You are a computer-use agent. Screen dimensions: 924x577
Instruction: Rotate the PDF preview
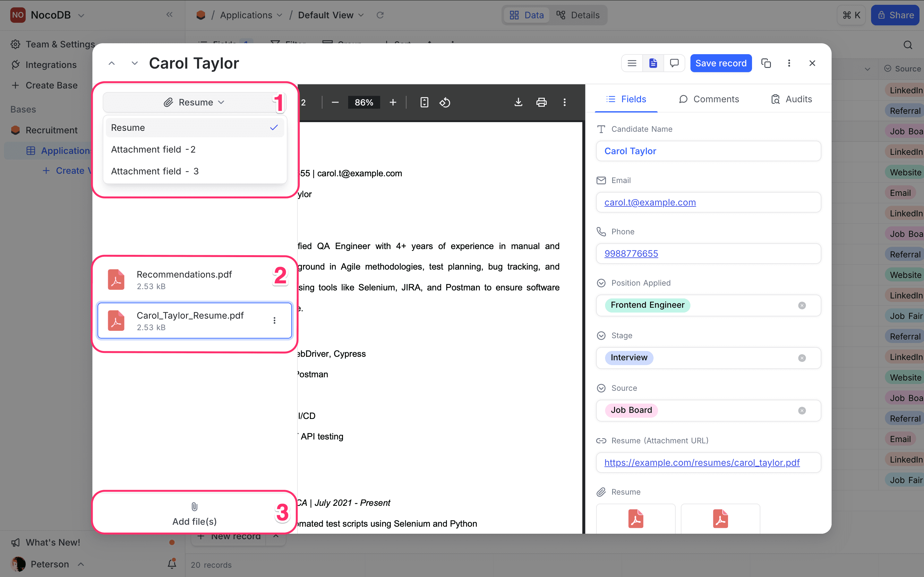(x=444, y=102)
